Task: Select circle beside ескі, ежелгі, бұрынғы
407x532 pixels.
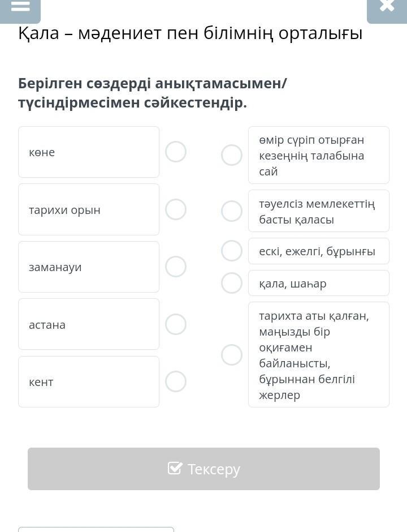Action: pos(231,251)
